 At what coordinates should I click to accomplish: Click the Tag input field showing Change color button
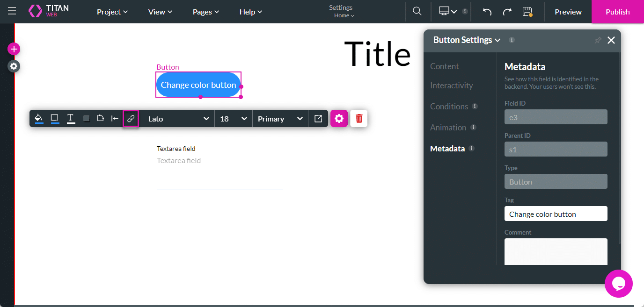(556, 214)
